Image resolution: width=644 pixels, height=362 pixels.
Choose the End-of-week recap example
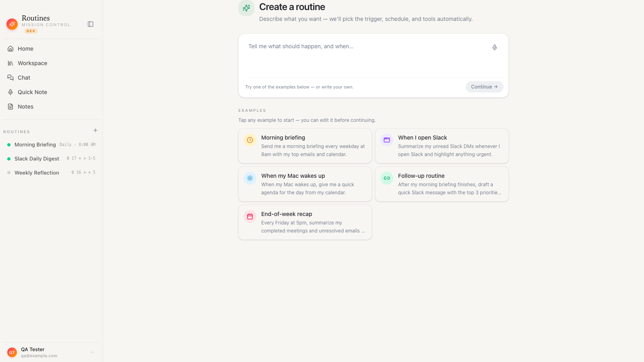(305, 222)
